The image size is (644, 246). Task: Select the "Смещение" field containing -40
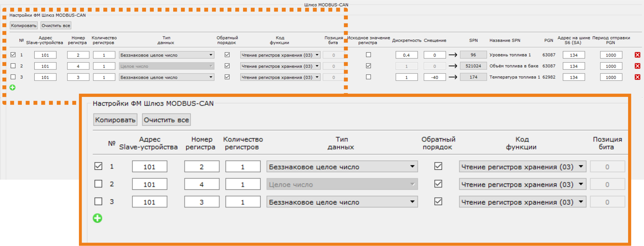click(434, 77)
